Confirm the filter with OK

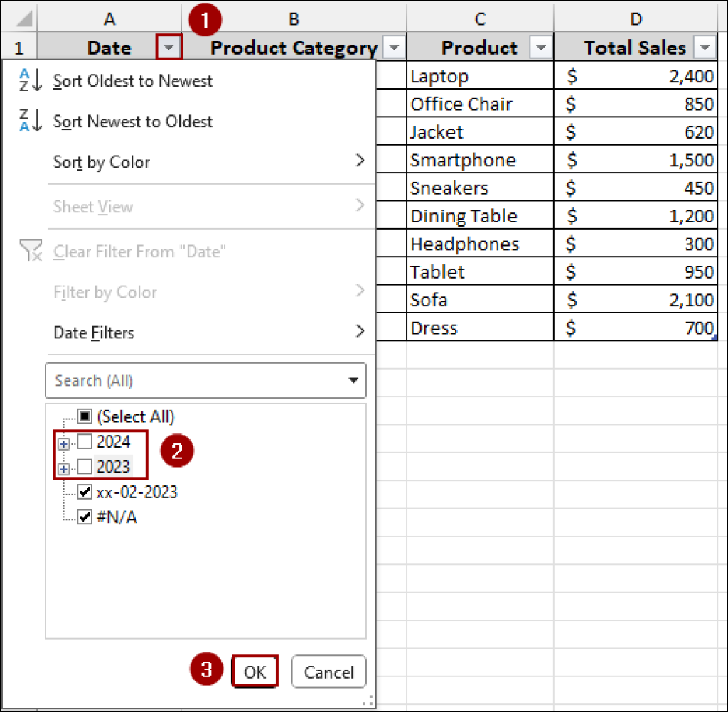coord(255,671)
